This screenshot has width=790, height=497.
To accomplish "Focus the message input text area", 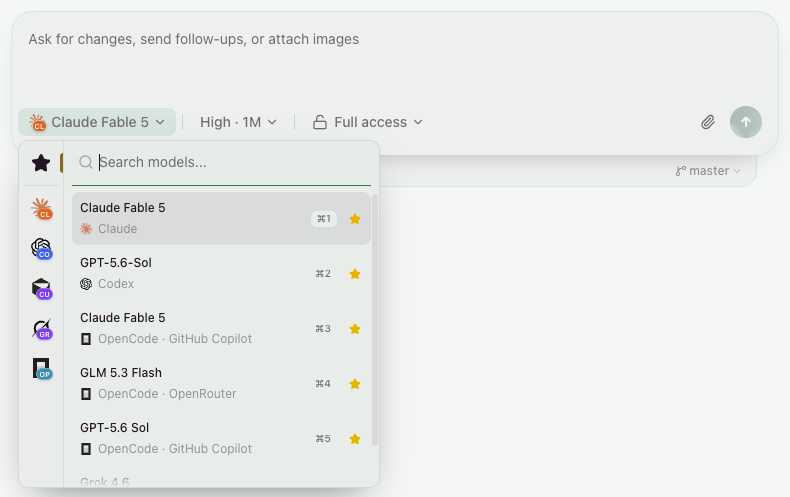I will (x=395, y=58).
